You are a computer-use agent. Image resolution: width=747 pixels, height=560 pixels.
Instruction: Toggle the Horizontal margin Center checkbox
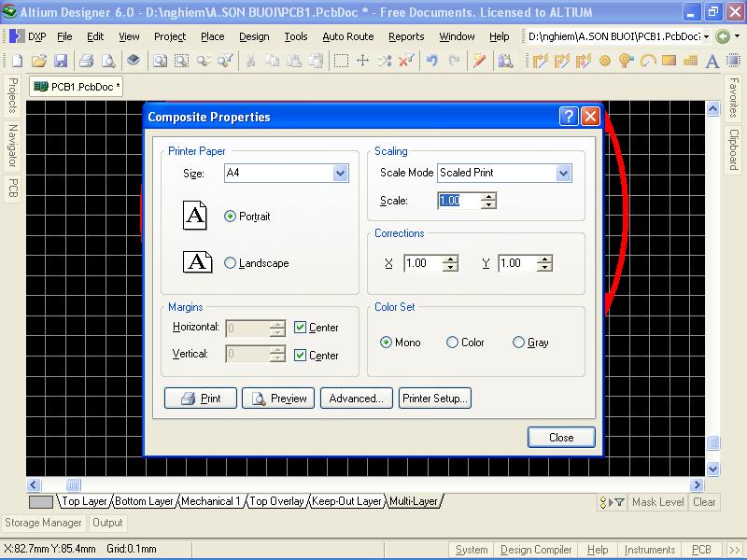(x=300, y=328)
